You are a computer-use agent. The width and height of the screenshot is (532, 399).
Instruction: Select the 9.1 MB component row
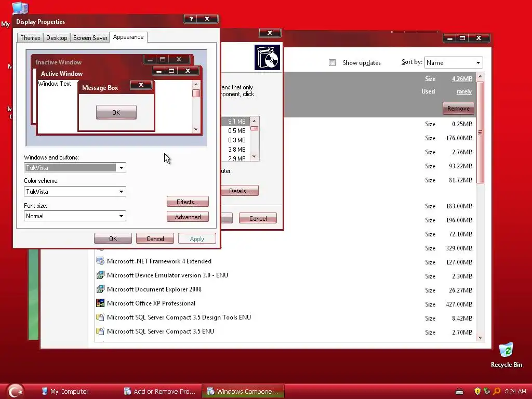tap(236, 122)
